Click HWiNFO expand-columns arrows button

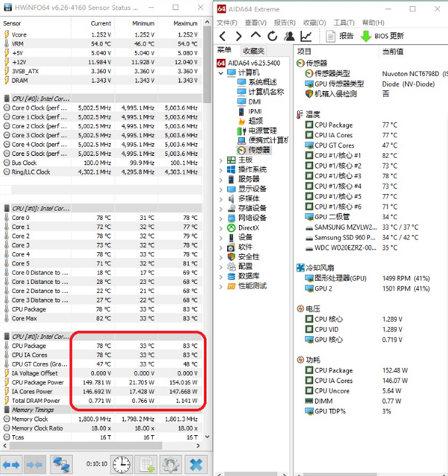click(x=11, y=465)
